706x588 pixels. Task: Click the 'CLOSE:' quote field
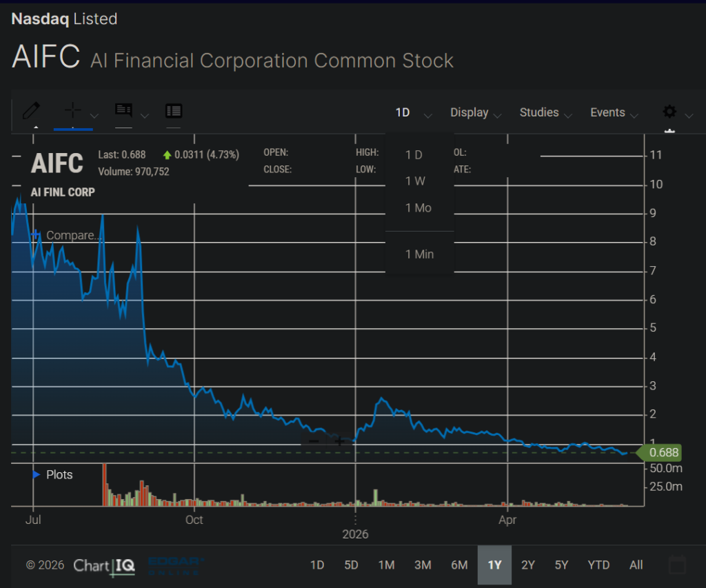(277, 170)
